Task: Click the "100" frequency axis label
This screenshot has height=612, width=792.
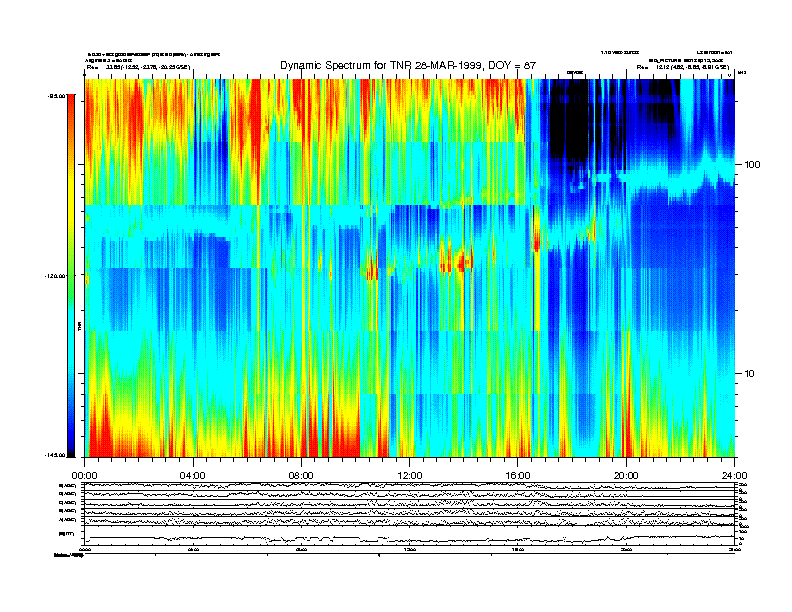Action: (x=752, y=165)
